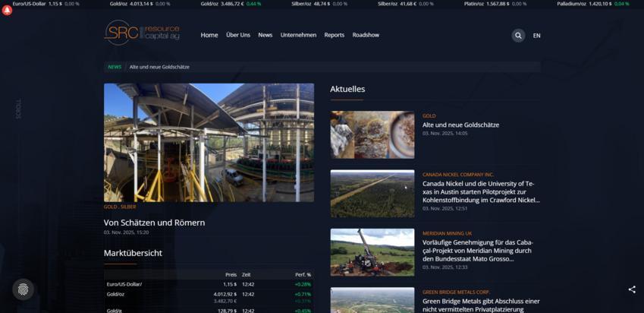Image resolution: width=644 pixels, height=313 pixels.
Task: Click the news ticker headline Alte und neue Goldschätze
Action: 159,67
